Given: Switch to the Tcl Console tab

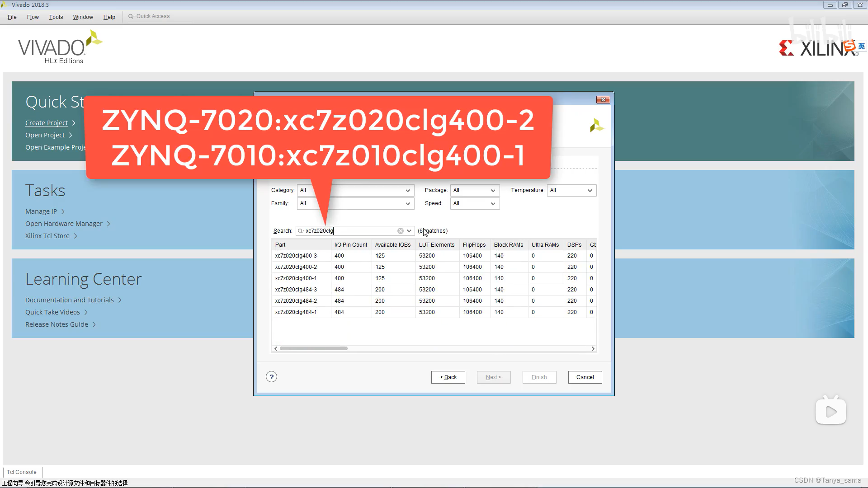Looking at the screenshot, I should coord(22,472).
